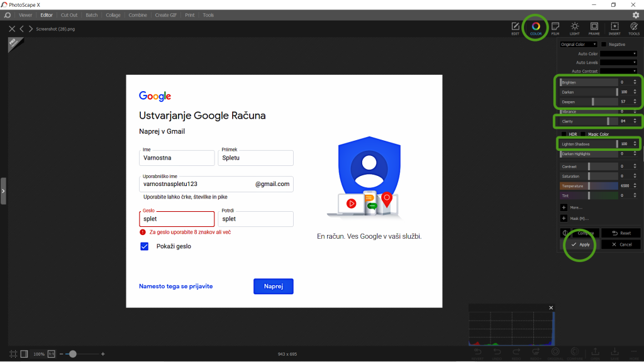Click the ORIGINAL icon in bottom bar

point(555,353)
